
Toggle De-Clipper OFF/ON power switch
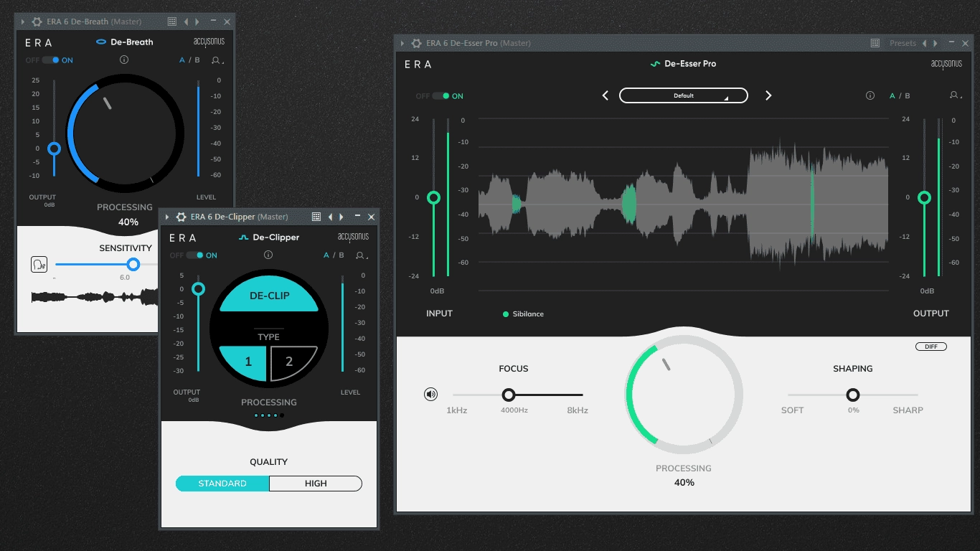pyautogui.click(x=194, y=255)
